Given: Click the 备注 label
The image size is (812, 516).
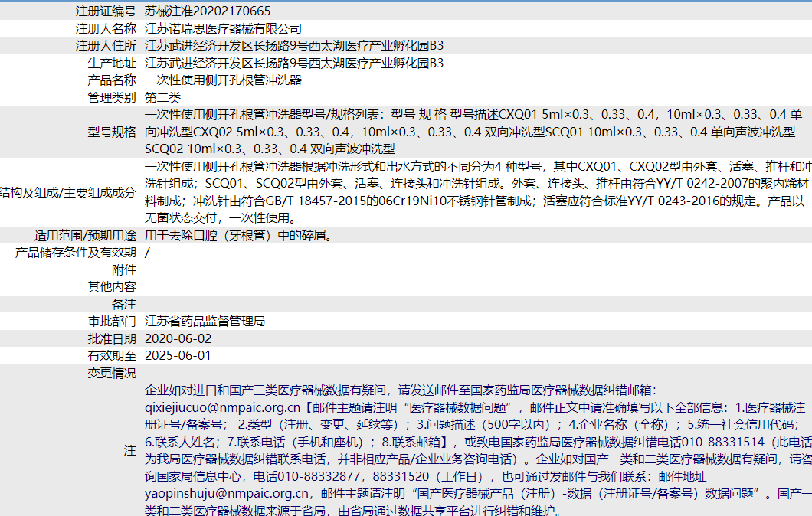Looking at the screenshot, I should [124, 305].
